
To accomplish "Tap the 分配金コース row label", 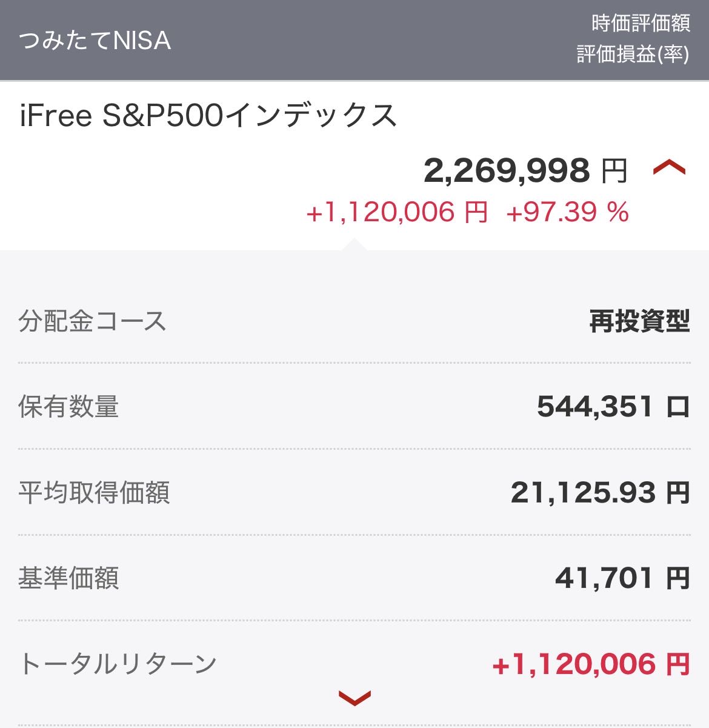I will [x=92, y=321].
